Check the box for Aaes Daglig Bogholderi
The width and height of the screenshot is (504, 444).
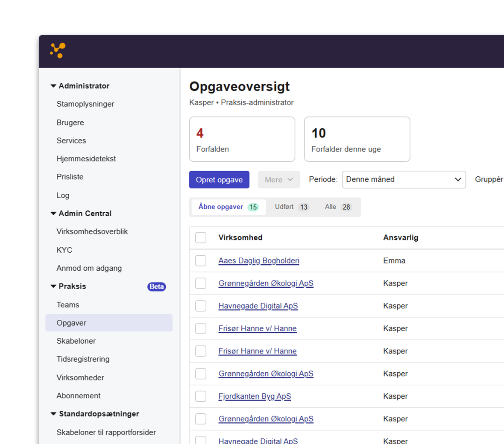(x=201, y=260)
